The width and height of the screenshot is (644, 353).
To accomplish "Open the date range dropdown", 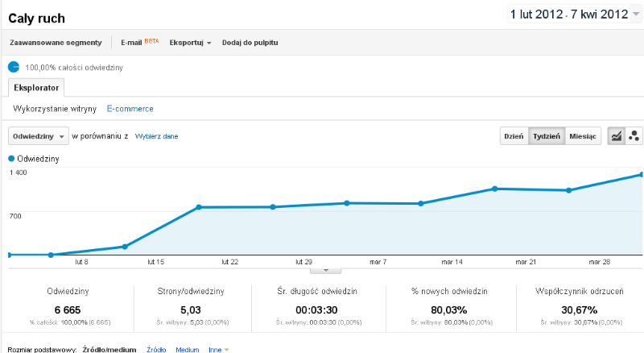I will (x=574, y=14).
